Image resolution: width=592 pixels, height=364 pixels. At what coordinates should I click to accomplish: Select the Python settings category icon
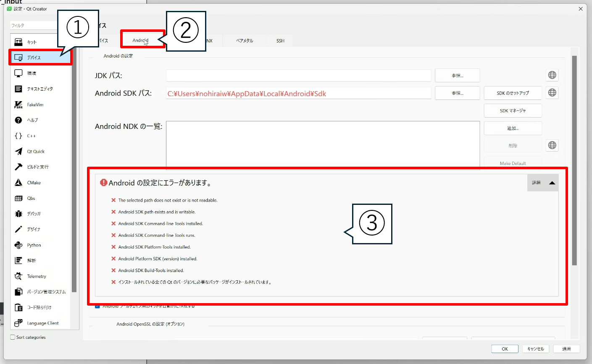click(x=18, y=245)
